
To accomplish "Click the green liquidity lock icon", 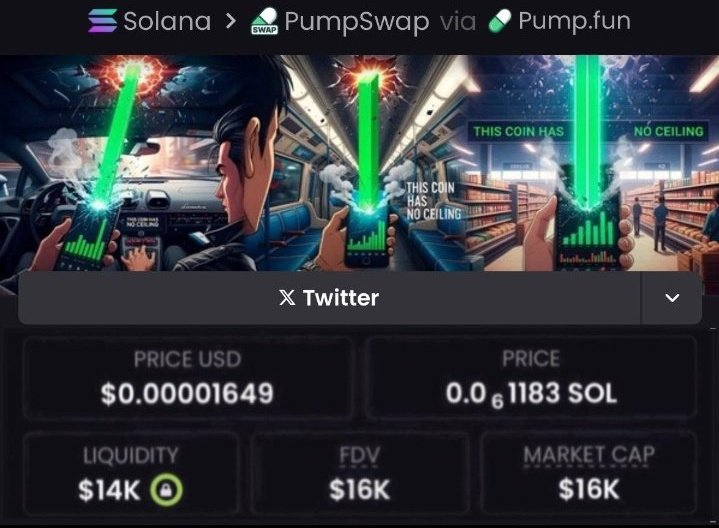I will 166,489.
